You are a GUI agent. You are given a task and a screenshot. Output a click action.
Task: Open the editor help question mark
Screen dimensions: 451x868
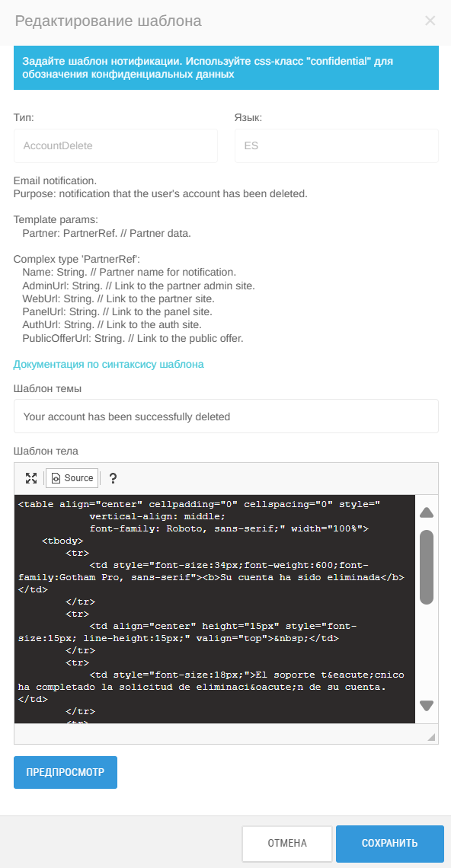pyautogui.click(x=113, y=478)
